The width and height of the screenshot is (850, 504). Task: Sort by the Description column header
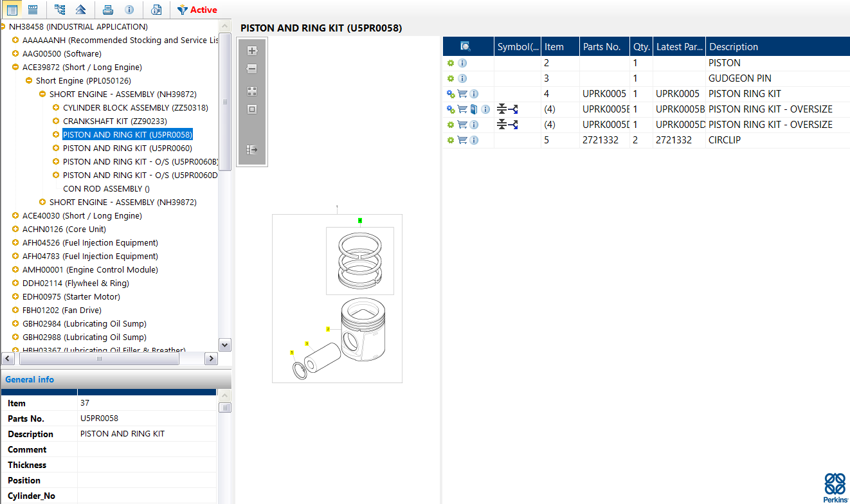(x=777, y=46)
